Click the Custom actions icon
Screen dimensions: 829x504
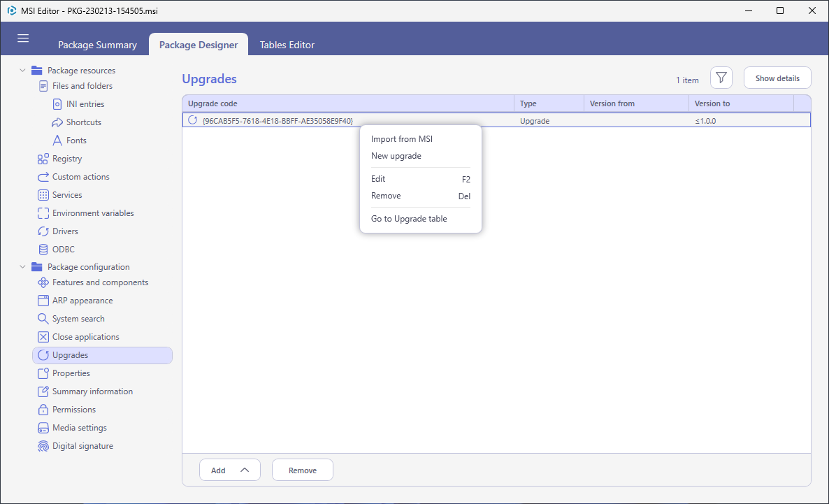(43, 177)
